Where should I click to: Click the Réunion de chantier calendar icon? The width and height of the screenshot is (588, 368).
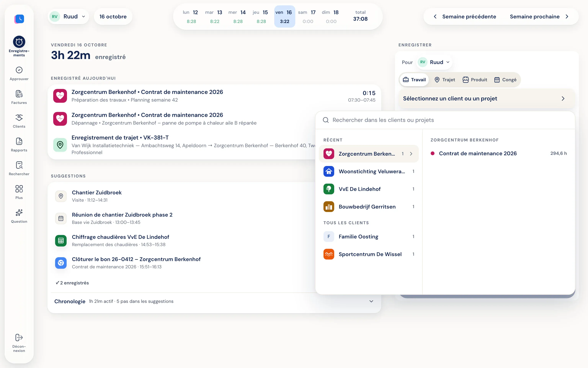pyautogui.click(x=61, y=218)
